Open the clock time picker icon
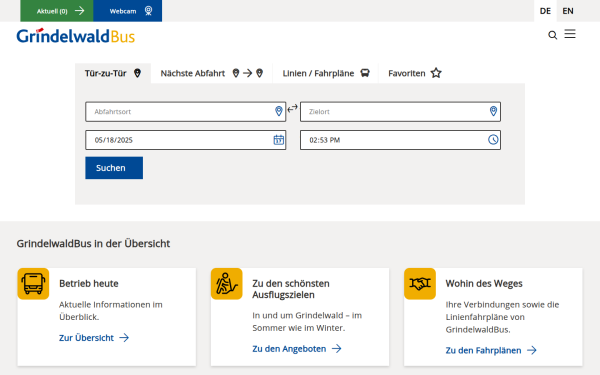This screenshot has width=600, height=375. pyautogui.click(x=493, y=140)
